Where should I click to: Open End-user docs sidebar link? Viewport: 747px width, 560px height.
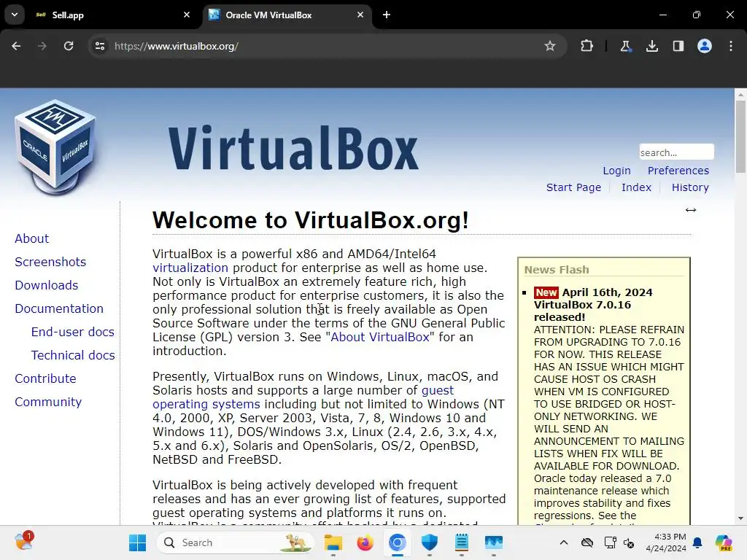coord(73,332)
